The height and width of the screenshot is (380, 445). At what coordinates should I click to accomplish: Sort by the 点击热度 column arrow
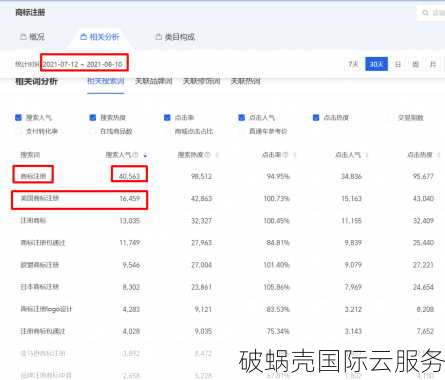[439, 155]
